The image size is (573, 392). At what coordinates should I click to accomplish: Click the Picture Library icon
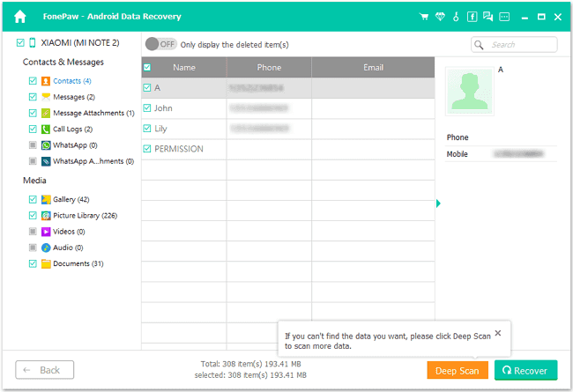coord(46,216)
